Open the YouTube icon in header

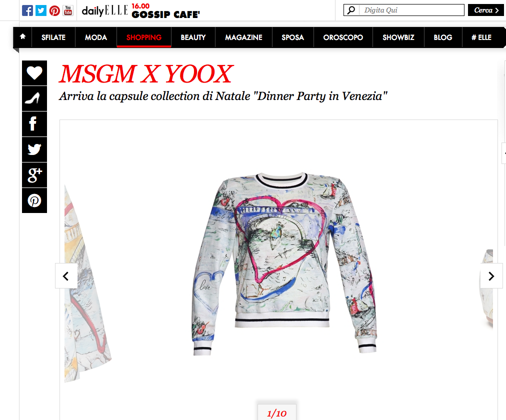[x=68, y=10]
